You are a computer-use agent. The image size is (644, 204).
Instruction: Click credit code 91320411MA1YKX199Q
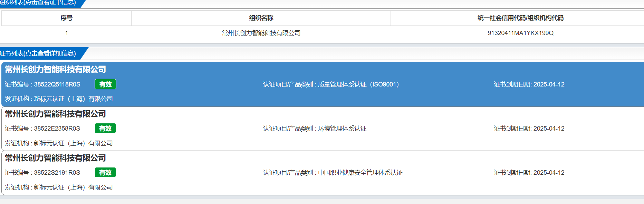tap(520, 33)
